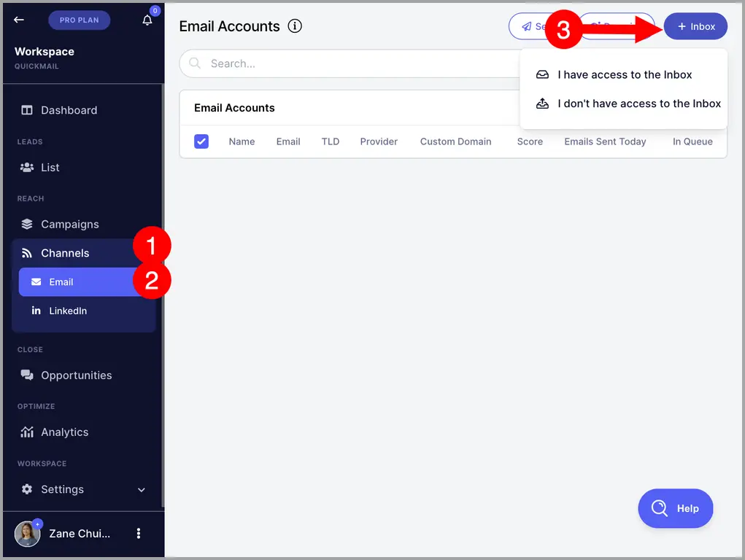Click the List people icon
Image resolution: width=745 pixels, height=560 pixels.
click(x=27, y=167)
